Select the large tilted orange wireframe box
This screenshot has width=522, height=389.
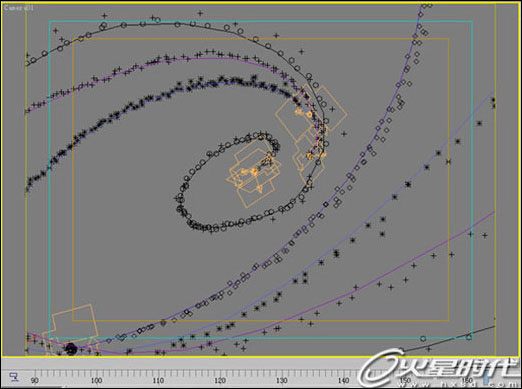pos(312,112)
